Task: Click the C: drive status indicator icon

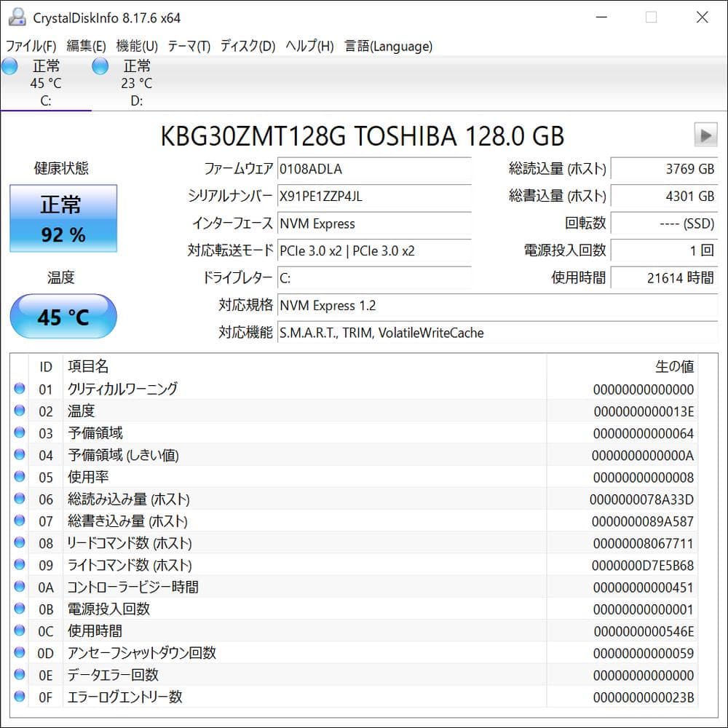Action: coord(9,66)
